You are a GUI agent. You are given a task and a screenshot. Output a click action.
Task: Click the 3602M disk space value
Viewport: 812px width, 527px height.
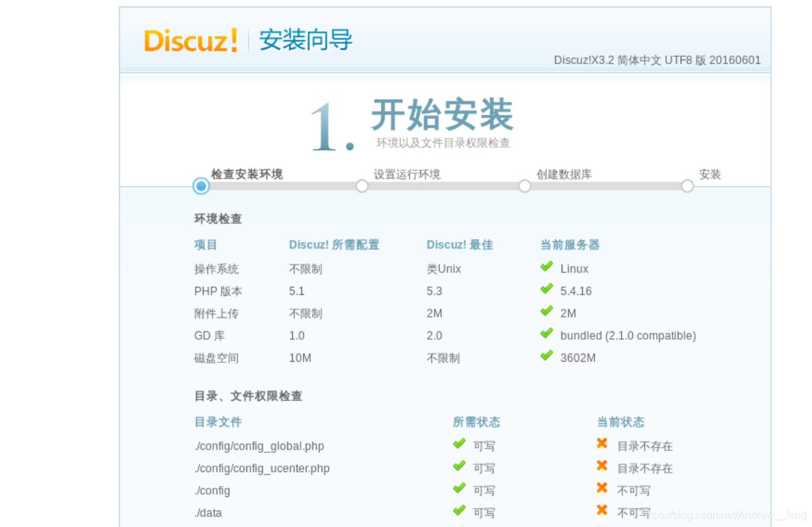click(578, 358)
